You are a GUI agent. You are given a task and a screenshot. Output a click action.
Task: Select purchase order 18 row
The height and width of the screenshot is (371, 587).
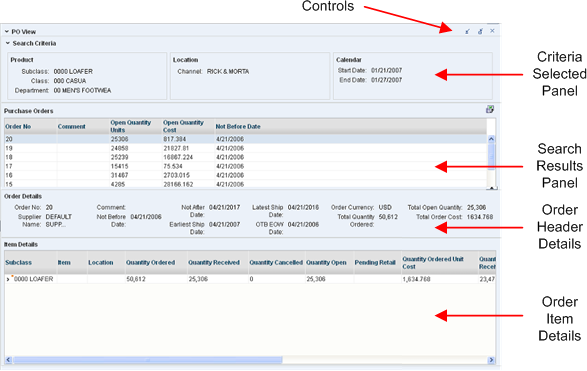coord(246,157)
